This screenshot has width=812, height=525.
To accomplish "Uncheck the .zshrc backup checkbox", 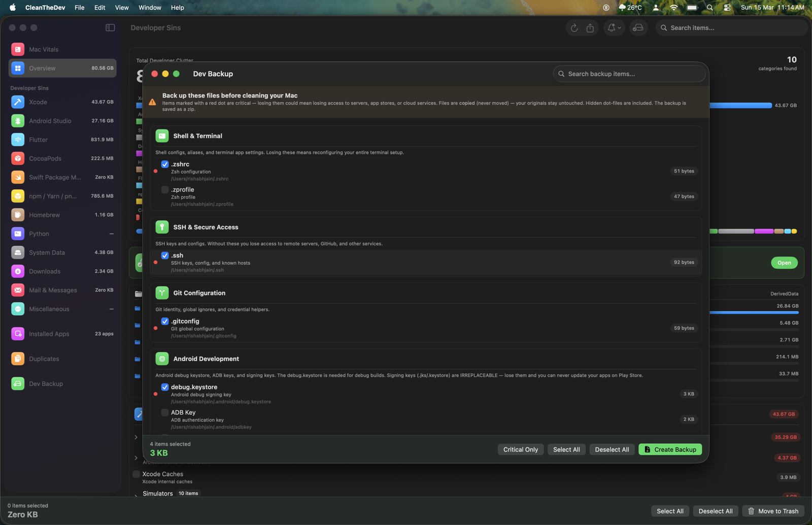I will click(x=164, y=164).
